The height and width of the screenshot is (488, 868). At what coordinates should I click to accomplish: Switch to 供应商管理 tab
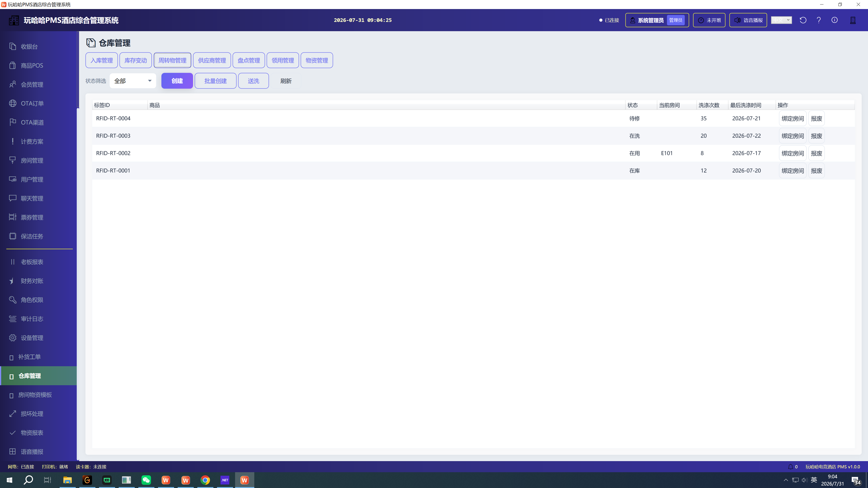(212, 60)
